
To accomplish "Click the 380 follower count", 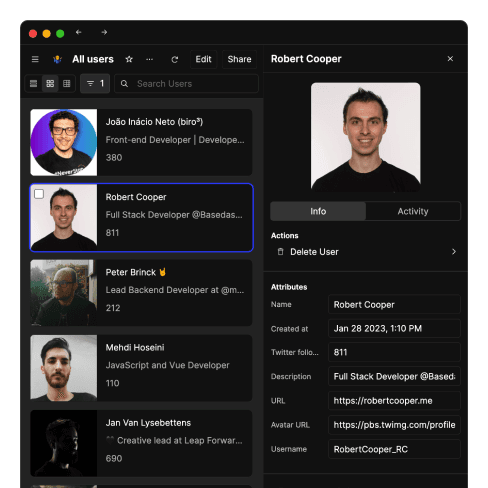I will tap(114, 158).
